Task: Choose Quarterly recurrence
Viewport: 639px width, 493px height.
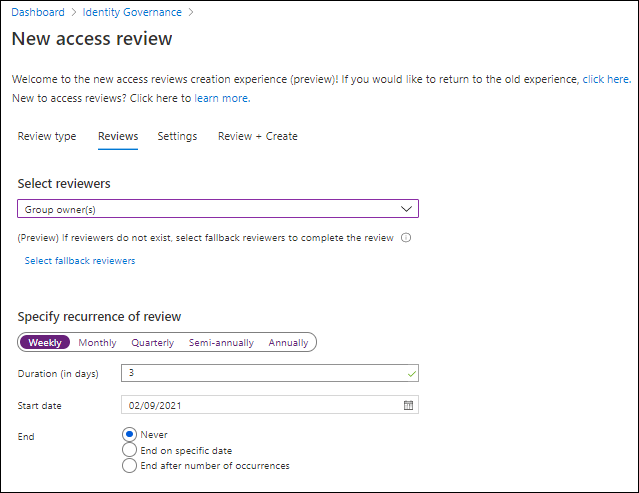Action: coord(152,342)
